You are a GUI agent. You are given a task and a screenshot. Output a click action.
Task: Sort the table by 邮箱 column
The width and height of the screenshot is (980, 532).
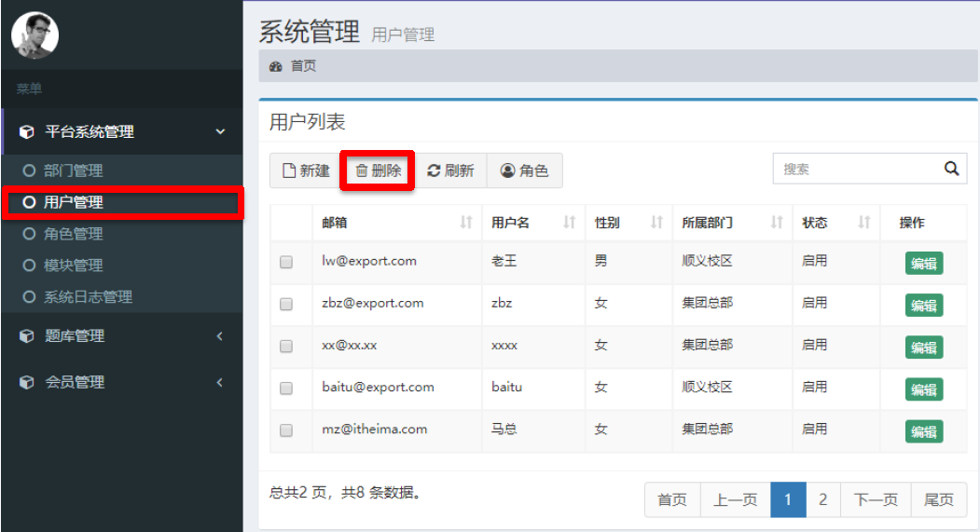tap(466, 224)
